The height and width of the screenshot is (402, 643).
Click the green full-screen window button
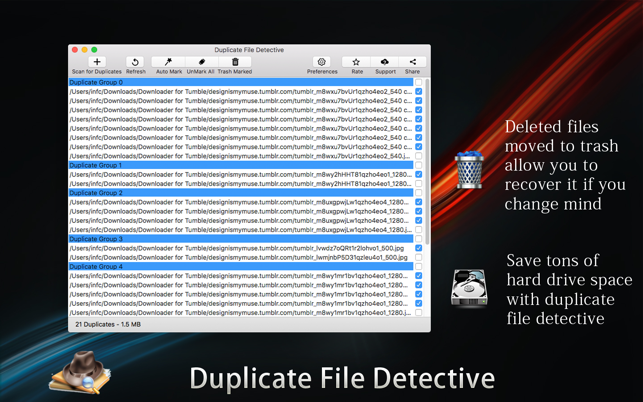pos(94,50)
